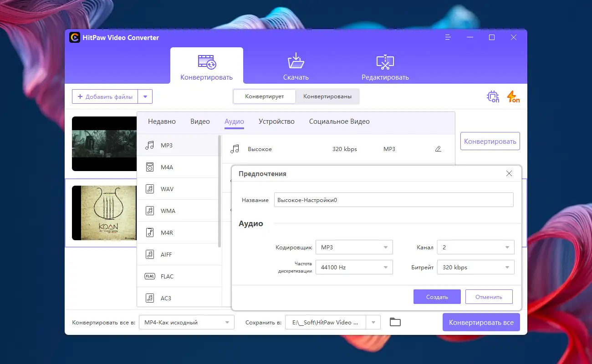
Task: Open the Канал dropdown
Action: tap(475, 248)
